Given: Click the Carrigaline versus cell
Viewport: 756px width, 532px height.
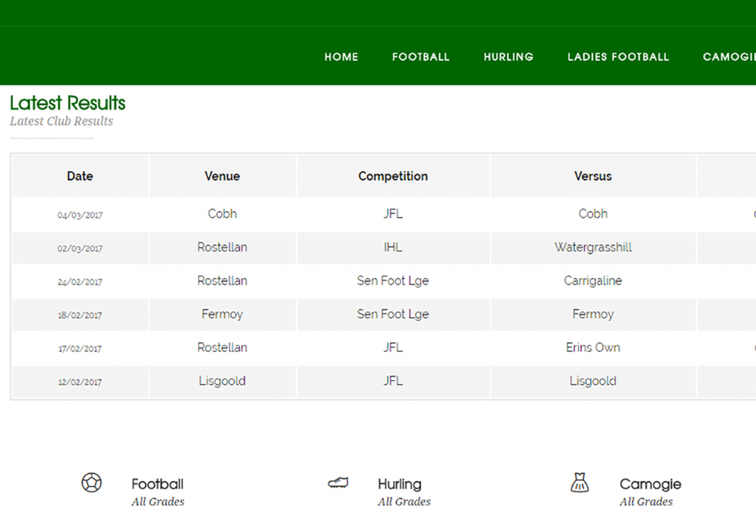Looking at the screenshot, I should (593, 281).
